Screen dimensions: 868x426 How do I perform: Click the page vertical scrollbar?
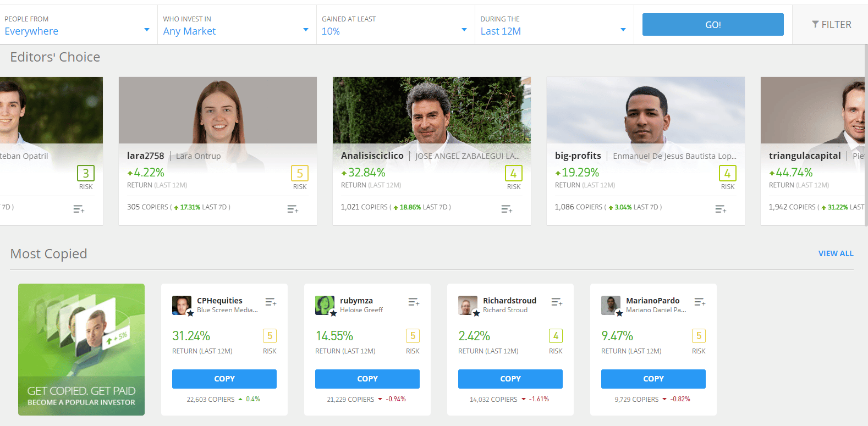click(866, 135)
